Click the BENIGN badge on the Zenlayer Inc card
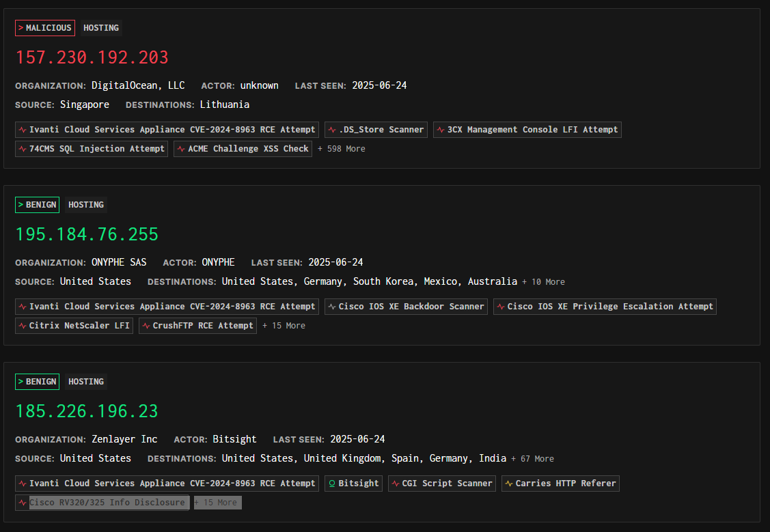The height and width of the screenshot is (532, 770). coord(38,381)
